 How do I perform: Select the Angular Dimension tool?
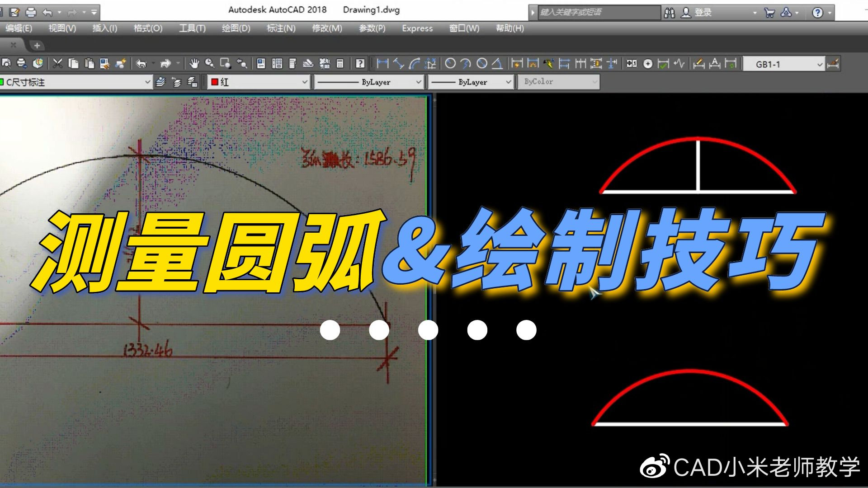(x=497, y=63)
